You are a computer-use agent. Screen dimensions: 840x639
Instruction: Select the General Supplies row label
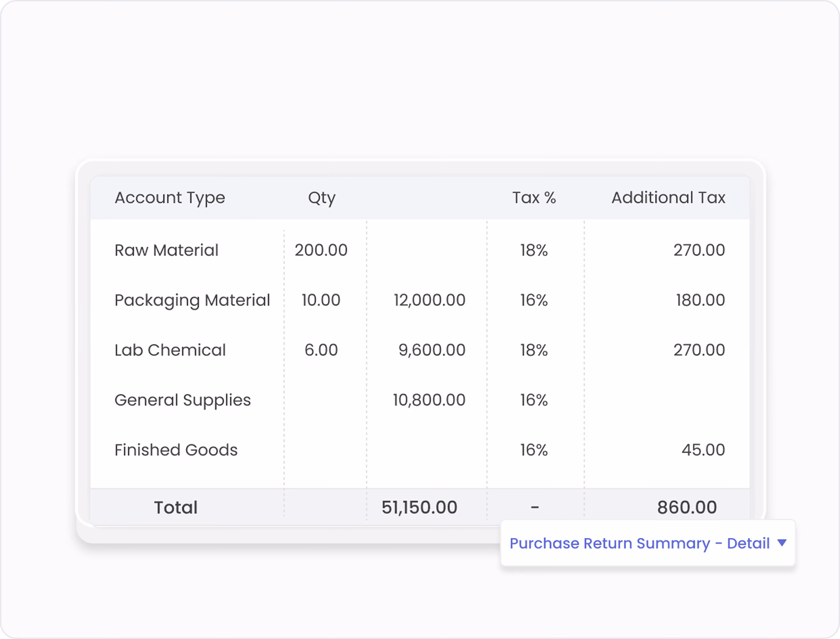(183, 400)
